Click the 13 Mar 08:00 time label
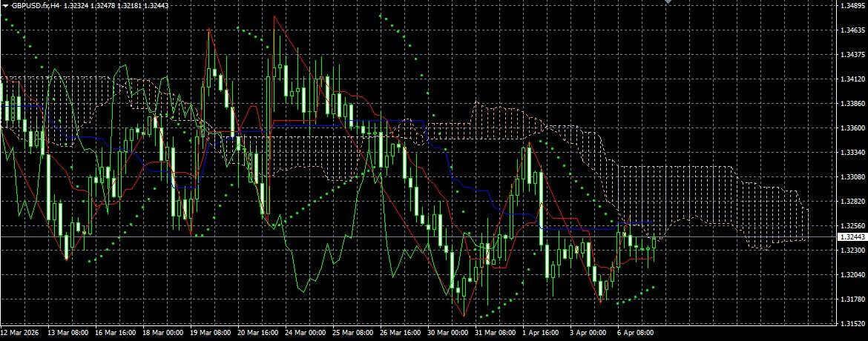Screen dimensions: 868x341 click(69, 334)
